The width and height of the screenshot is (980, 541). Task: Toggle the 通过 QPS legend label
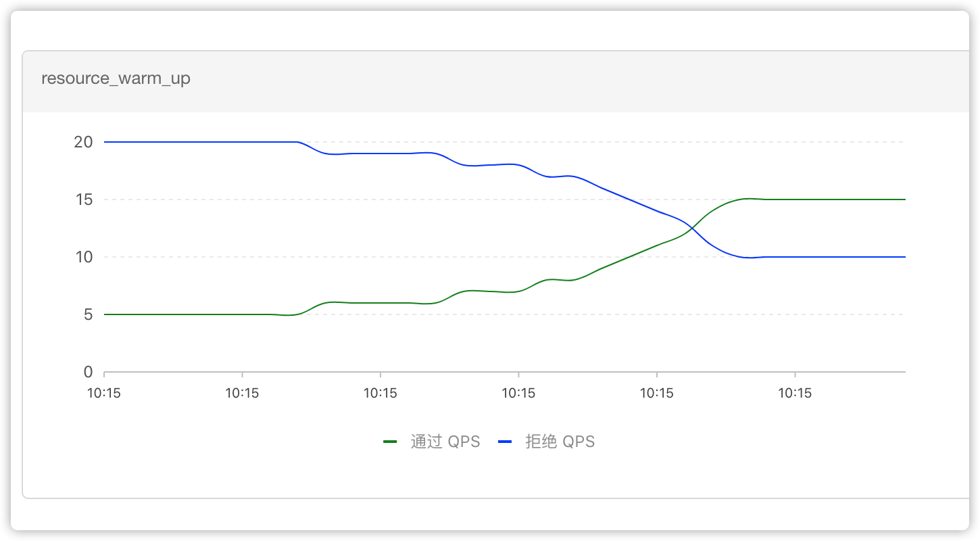coord(445,442)
